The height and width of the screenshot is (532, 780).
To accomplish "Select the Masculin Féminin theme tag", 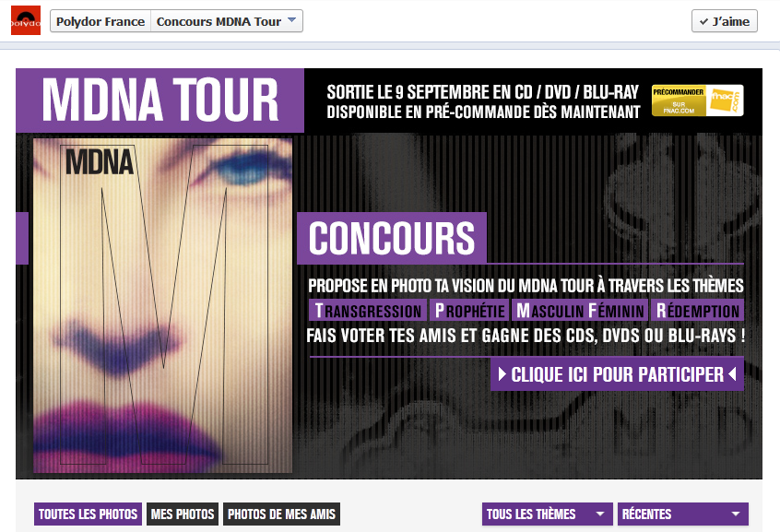I will pyautogui.click(x=580, y=311).
